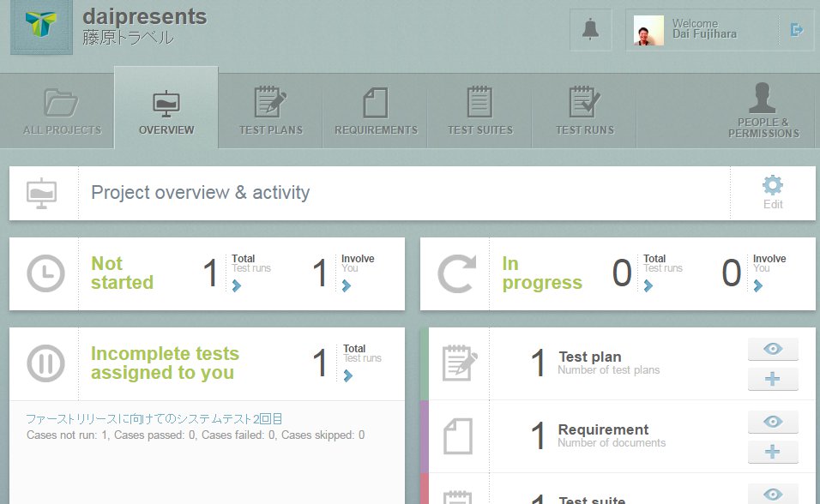Switch to the Test Runs tab
820x504 pixels.
584,111
